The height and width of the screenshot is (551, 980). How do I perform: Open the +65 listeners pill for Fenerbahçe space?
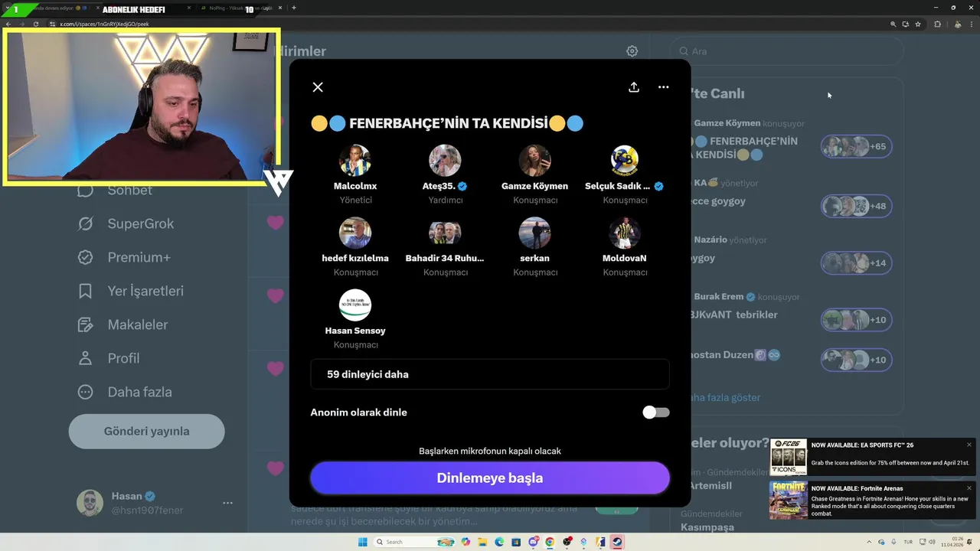856,146
